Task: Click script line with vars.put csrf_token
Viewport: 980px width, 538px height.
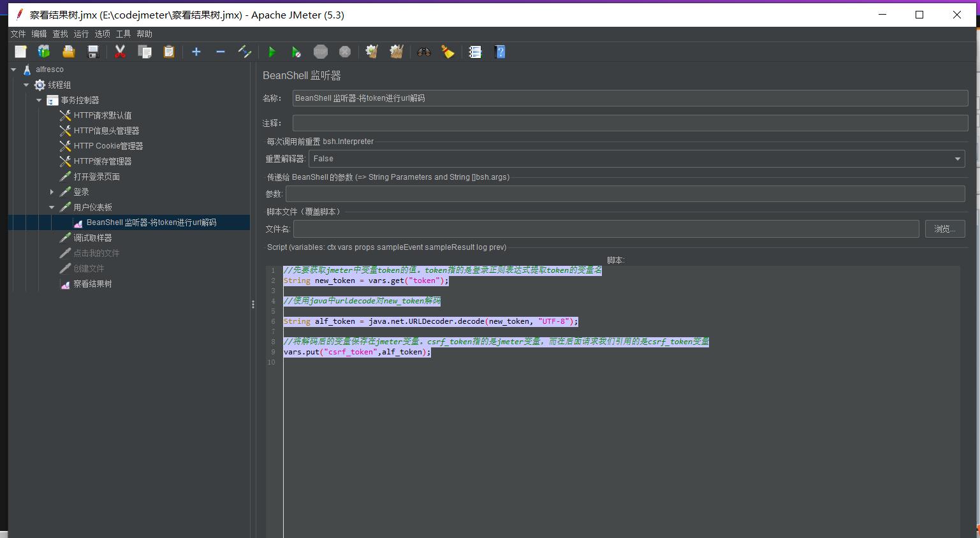Action: pos(357,352)
